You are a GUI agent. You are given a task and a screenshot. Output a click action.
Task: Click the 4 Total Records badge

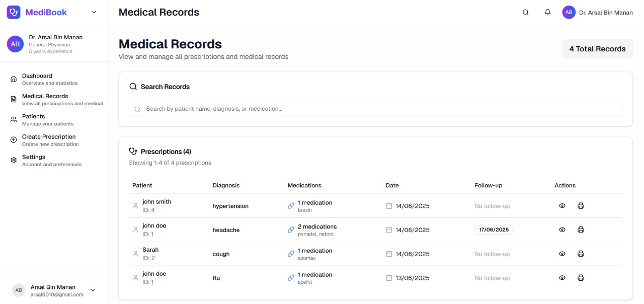tap(597, 49)
